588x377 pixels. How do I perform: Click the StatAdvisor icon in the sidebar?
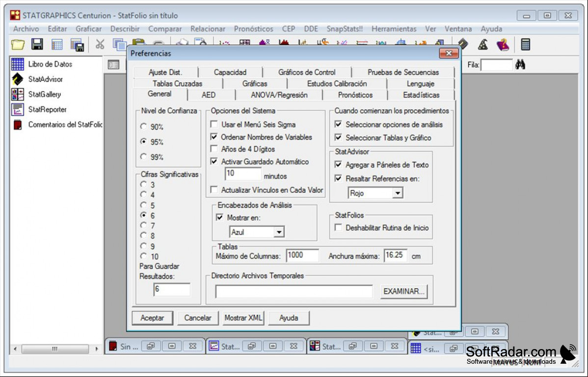tap(18, 79)
